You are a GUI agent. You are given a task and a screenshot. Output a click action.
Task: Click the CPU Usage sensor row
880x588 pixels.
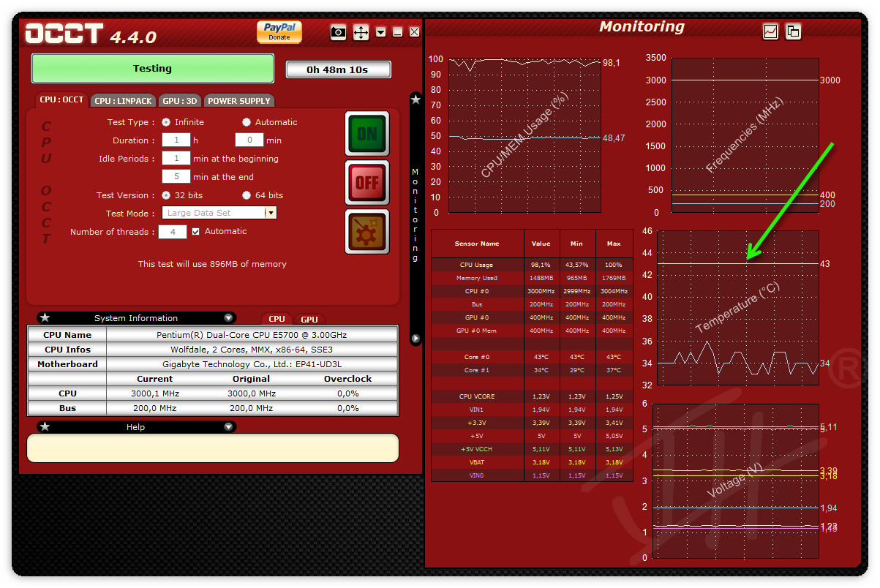click(532, 265)
